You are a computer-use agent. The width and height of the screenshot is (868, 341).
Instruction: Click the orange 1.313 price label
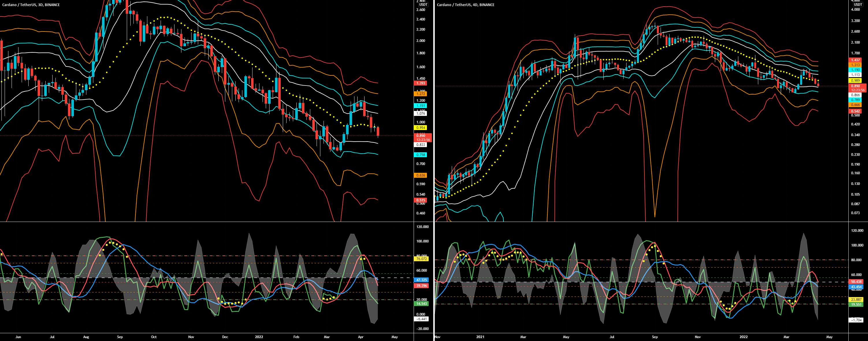click(856, 65)
